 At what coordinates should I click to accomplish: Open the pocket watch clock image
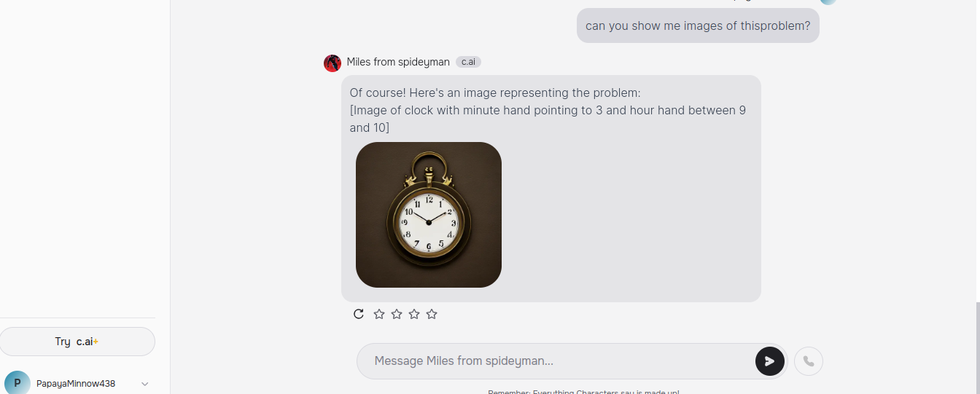[x=429, y=215]
